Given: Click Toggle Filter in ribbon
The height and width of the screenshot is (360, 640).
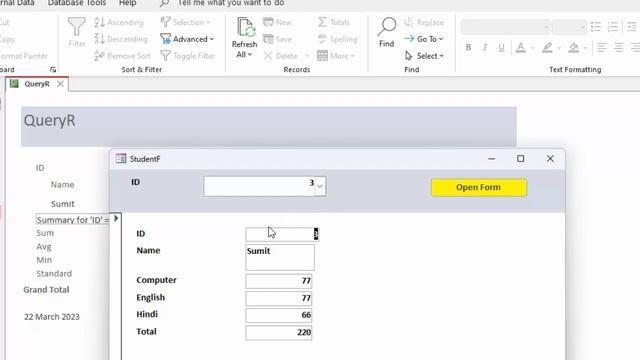Looking at the screenshot, I should pos(188,56).
